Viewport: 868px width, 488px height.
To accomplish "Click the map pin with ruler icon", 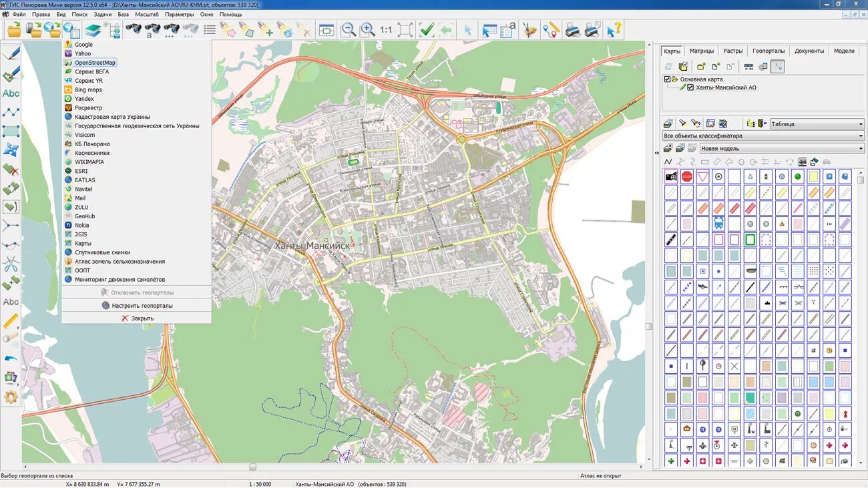I will pos(550,29).
